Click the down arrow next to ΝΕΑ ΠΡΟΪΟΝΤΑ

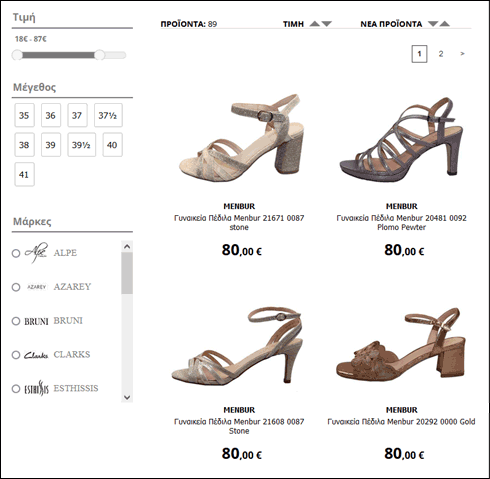pyautogui.click(x=433, y=24)
